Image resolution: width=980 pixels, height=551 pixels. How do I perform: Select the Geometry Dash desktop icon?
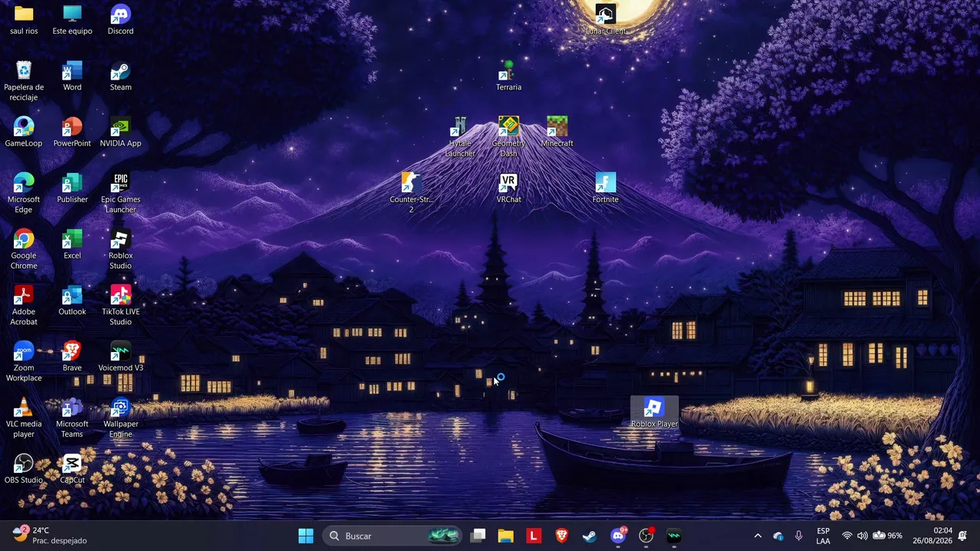[508, 137]
